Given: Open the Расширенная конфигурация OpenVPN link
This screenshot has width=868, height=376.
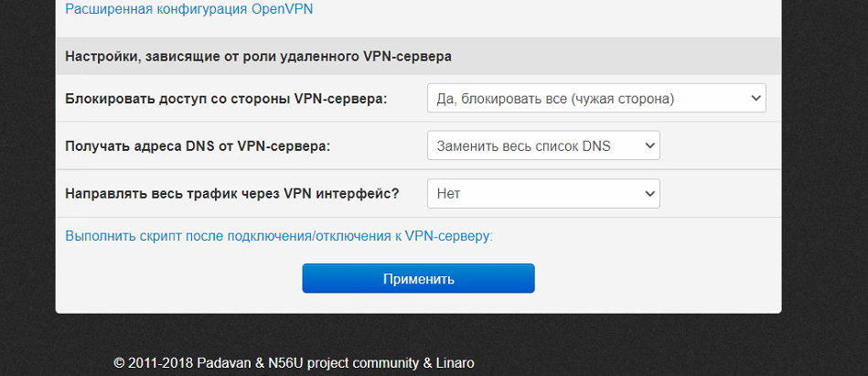Looking at the screenshot, I should (189, 9).
